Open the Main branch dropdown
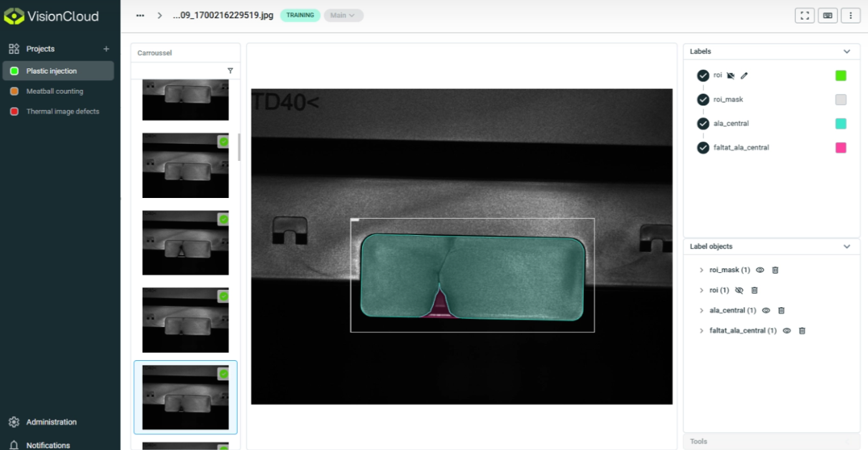868x450 pixels. (343, 16)
